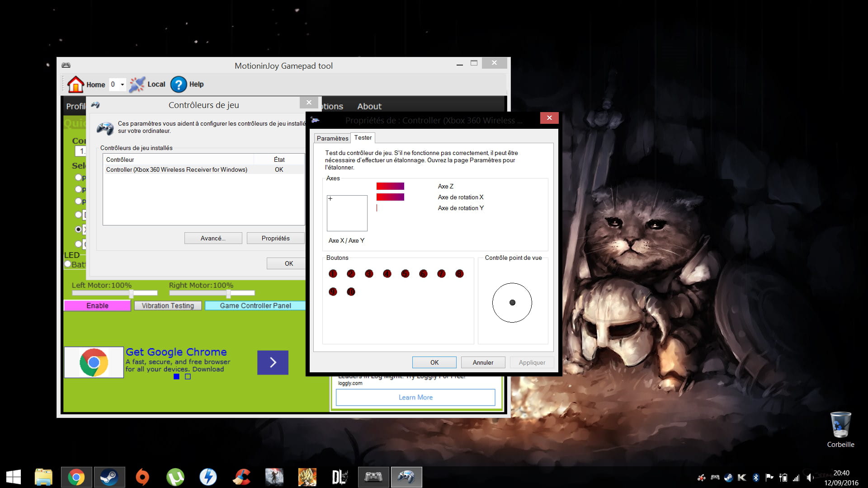
Task: Select the Tester tab
Action: click(x=363, y=137)
